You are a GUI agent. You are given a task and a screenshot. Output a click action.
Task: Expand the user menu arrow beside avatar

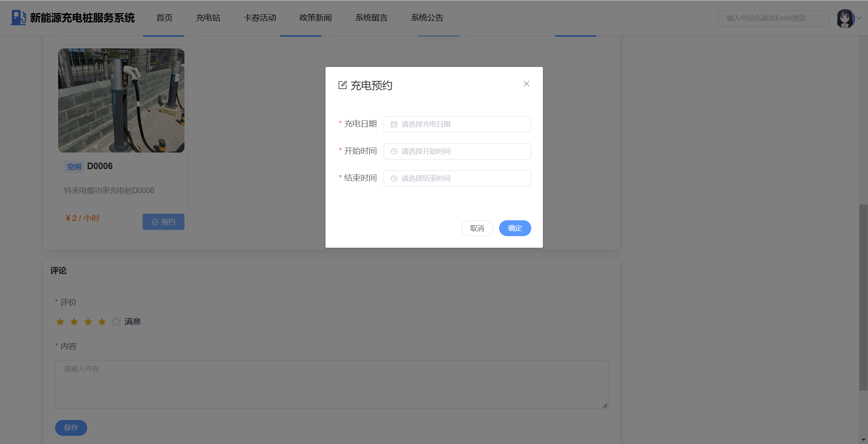(x=859, y=18)
